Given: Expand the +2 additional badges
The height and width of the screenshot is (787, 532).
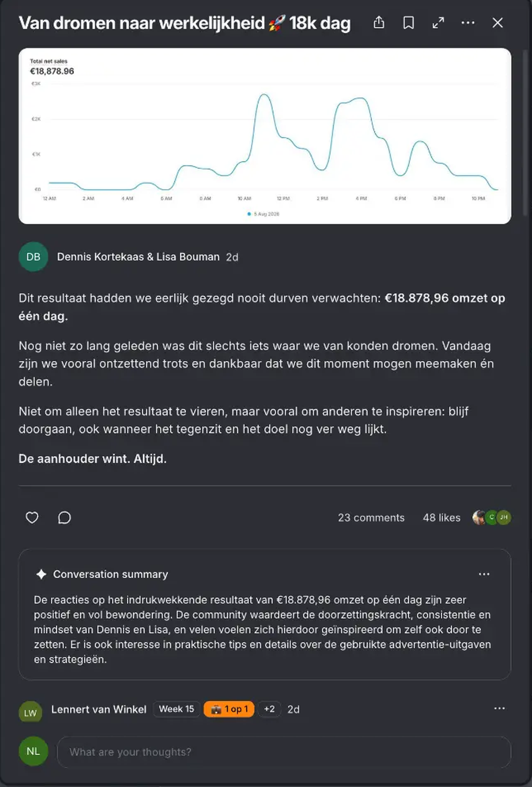Looking at the screenshot, I should 269,709.
